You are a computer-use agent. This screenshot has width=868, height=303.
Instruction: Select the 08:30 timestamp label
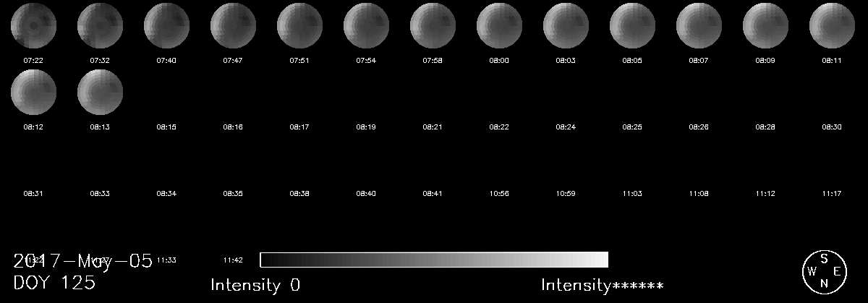coord(832,127)
